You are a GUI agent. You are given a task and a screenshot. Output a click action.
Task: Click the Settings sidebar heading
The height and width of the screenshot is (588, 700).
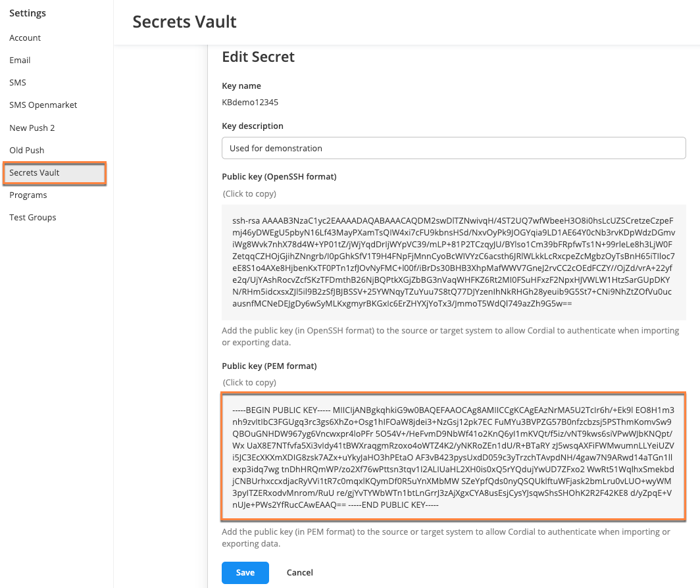[28, 13]
